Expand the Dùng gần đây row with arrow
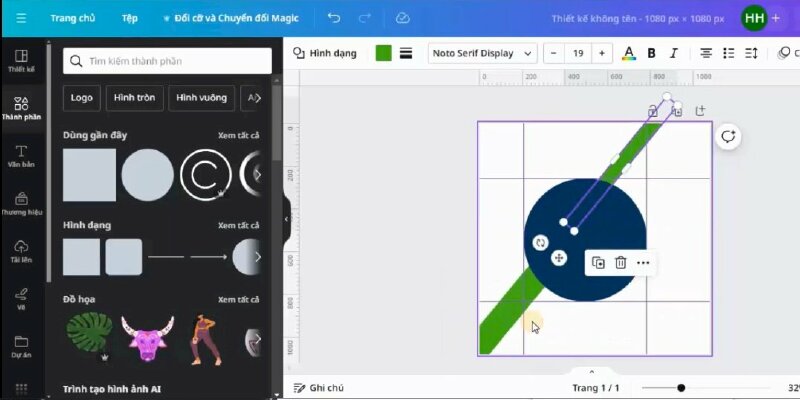Image resolution: width=800 pixels, height=400 pixels. (257, 174)
